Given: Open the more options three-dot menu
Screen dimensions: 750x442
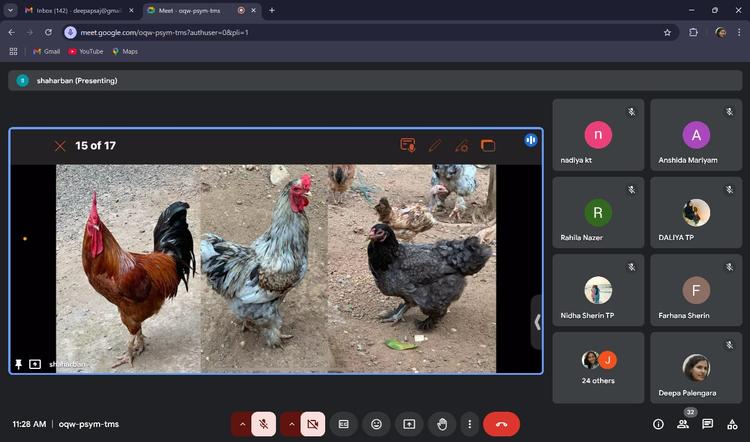Looking at the screenshot, I should (x=469, y=424).
